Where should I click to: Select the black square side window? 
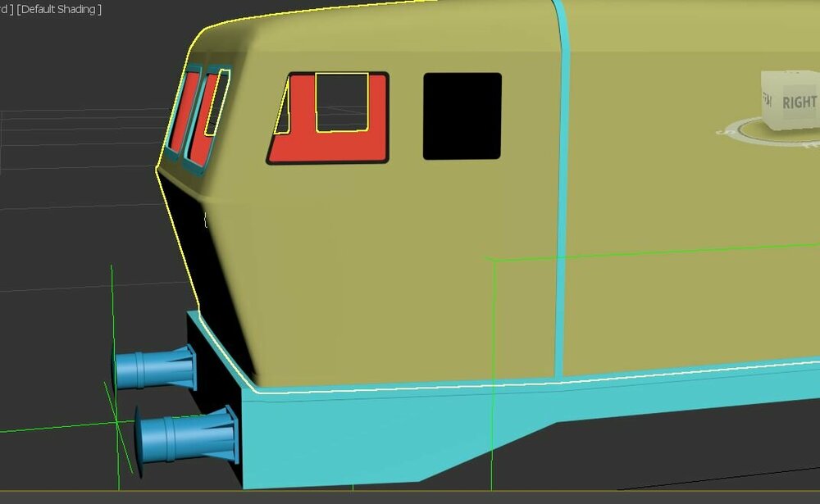[462, 116]
